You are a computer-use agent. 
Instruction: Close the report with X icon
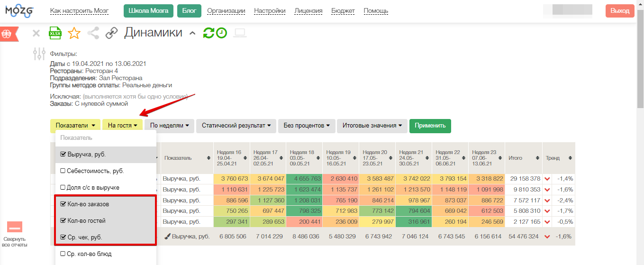[36, 33]
